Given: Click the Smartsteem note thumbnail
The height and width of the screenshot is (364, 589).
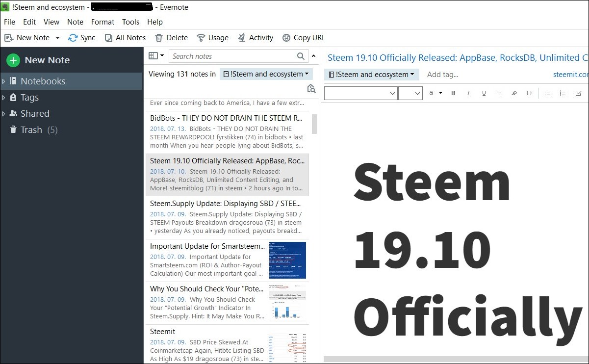Looking at the screenshot, I should point(287,260).
